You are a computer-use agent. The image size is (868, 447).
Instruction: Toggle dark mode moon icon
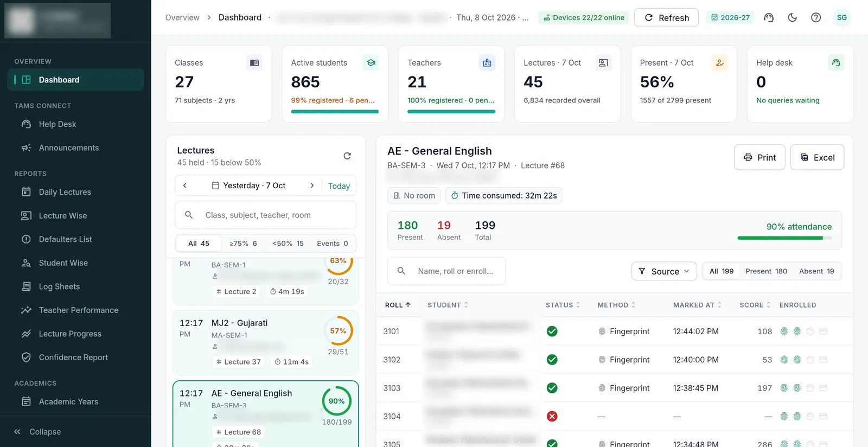(x=793, y=17)
